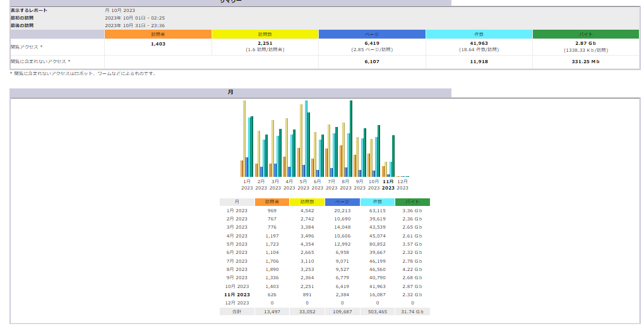Select the yellow 訪問数 summary header
This screenshot has height=331, width=644.
265,34
